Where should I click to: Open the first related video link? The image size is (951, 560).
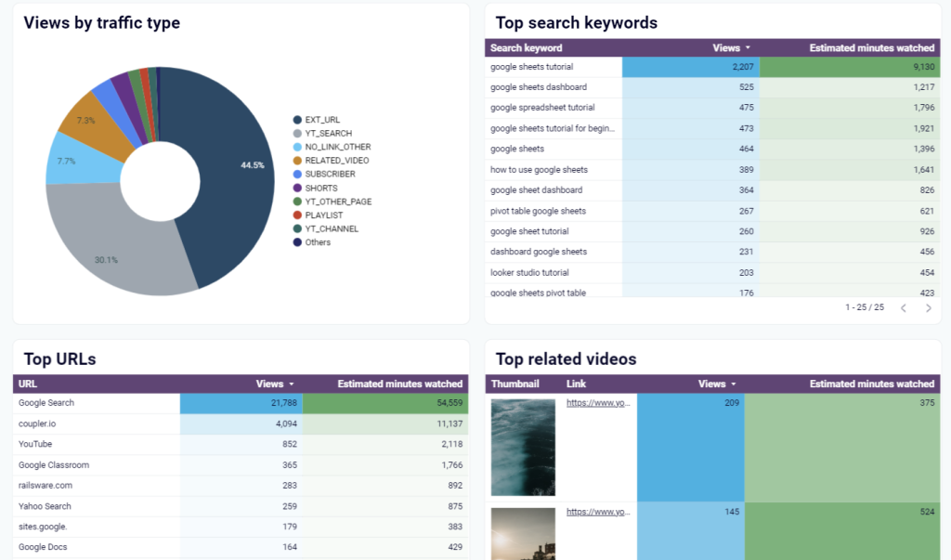pos(599,404)
